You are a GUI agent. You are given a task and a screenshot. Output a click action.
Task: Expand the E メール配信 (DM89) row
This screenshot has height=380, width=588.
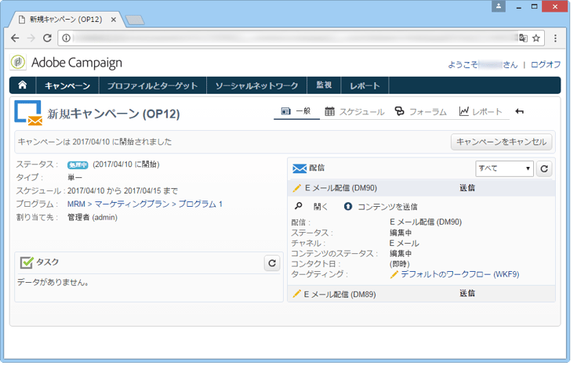421,294
